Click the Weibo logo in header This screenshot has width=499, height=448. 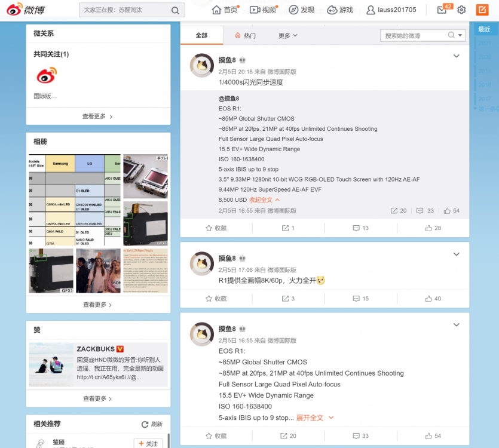(27, 10)
